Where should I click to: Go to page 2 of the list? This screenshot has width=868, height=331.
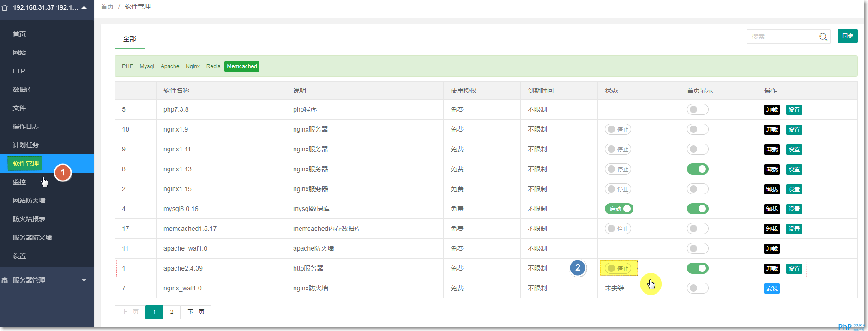pyautogui.click(x=172, y=312)
